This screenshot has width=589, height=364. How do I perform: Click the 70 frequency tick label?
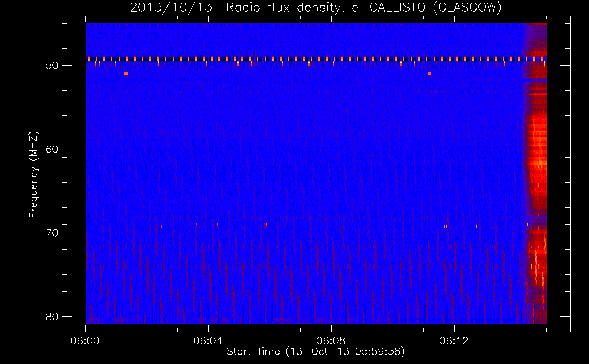click(x=52, y=233)
